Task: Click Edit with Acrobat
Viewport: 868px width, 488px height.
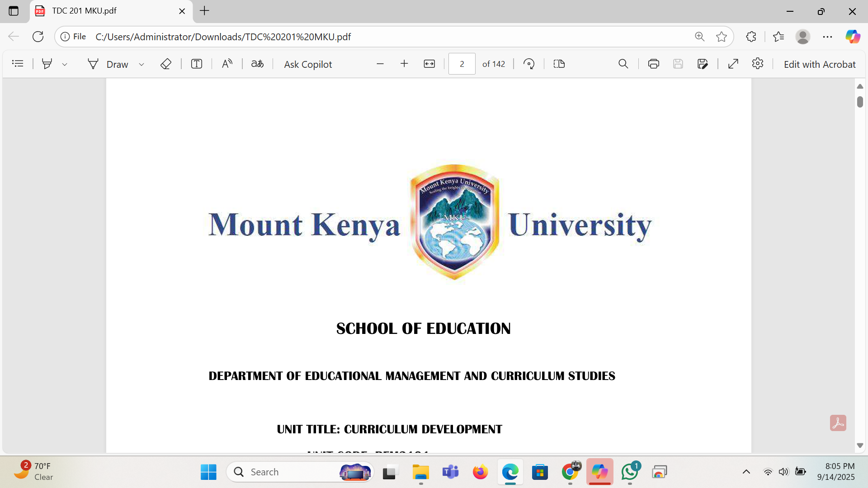Action: [x=819, y=64]
